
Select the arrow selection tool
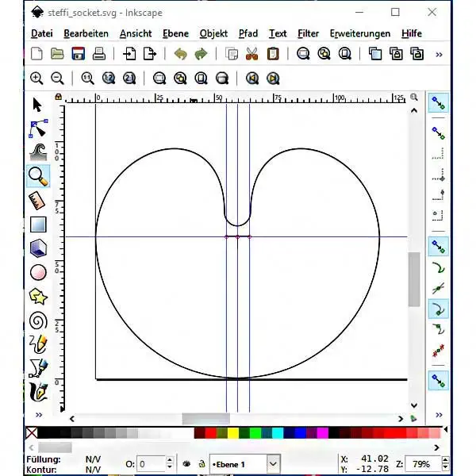click(x=37, y=104)
